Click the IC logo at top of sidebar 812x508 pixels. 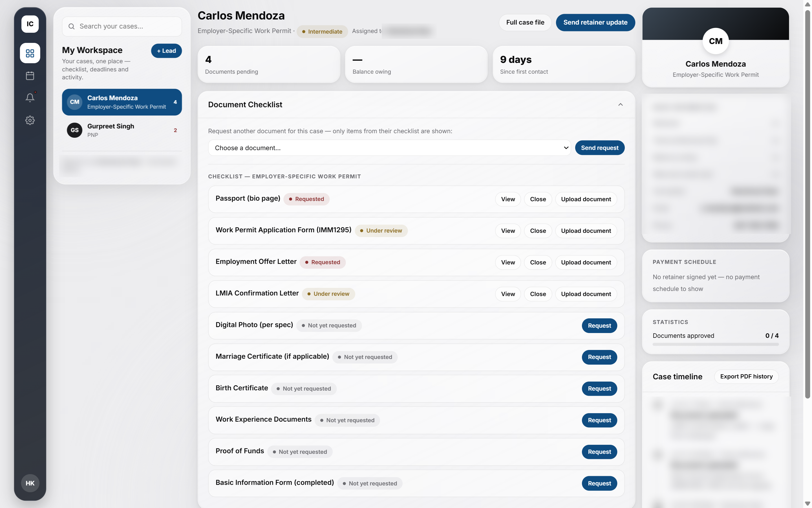point(30,24)
